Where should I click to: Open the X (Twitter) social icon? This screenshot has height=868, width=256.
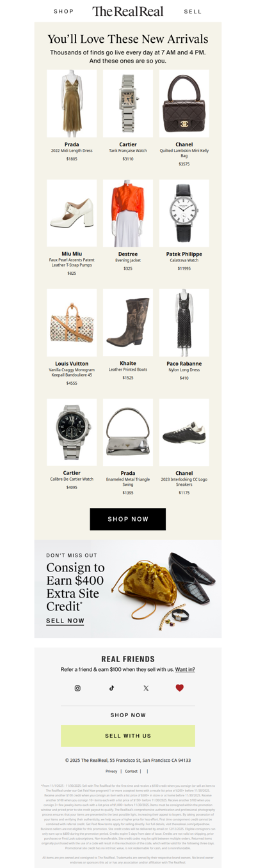coord(146,688)
